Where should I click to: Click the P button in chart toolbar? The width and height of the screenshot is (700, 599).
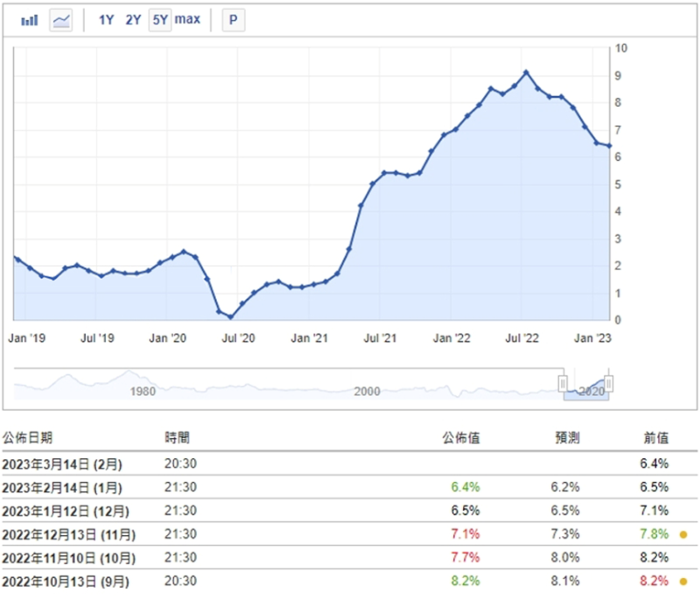click(233, 20)
